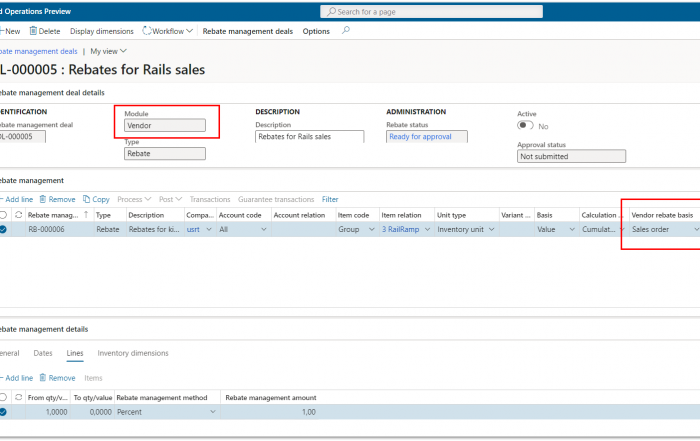This screenshot has height=441, width=700.
Task: Open the Options menu
Action: coord(316,31)
